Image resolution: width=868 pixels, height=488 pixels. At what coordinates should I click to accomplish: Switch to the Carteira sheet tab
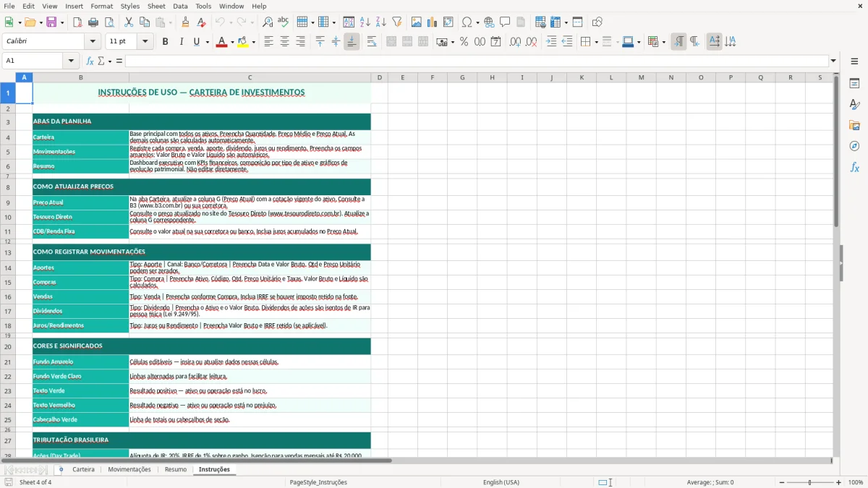(x=83, y=470)
